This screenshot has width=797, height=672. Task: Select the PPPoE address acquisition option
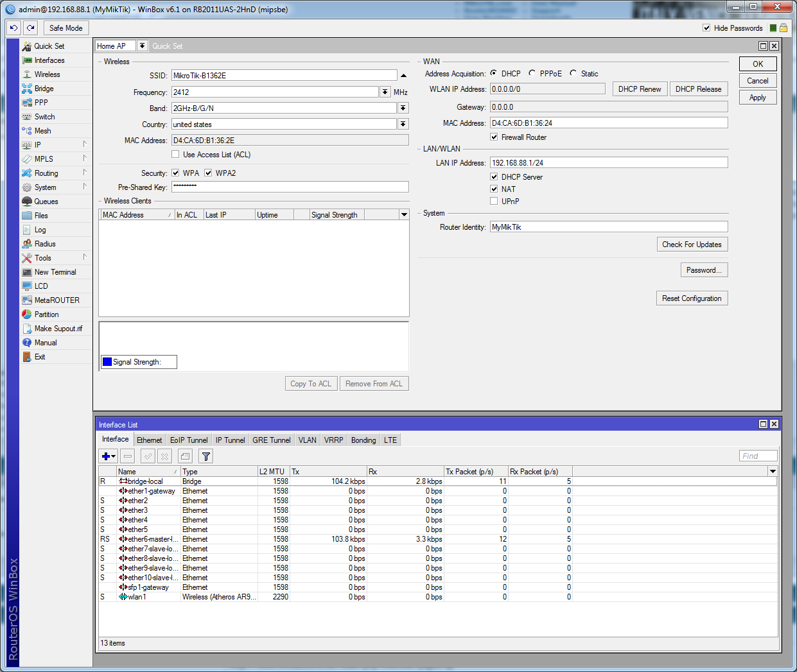point(532,73)
